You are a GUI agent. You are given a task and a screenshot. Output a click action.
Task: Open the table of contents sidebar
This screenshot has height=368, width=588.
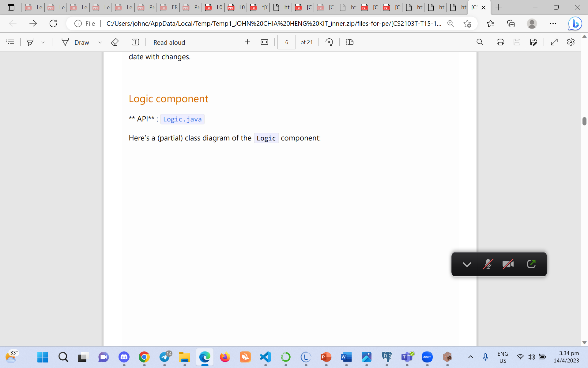pyautogui.click(x=10, y=42)
